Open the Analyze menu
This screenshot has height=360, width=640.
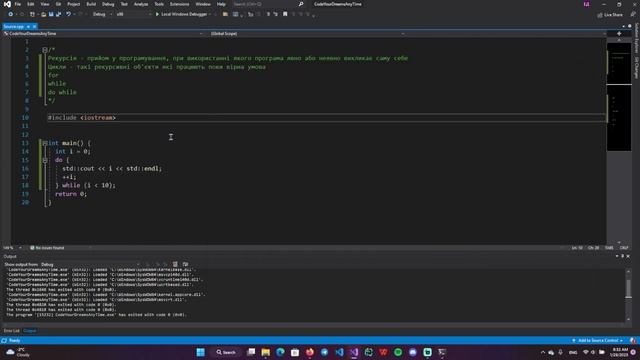[x=141, y=4]
